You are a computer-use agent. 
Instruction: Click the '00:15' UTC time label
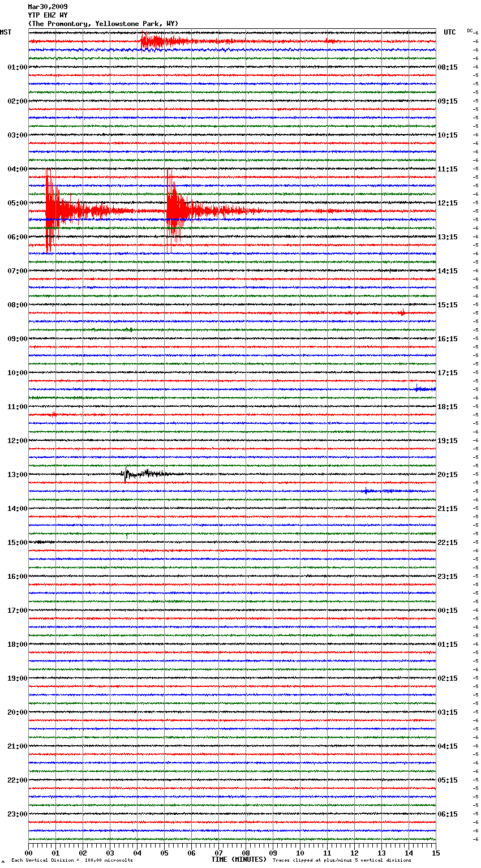tap(448, 611)
